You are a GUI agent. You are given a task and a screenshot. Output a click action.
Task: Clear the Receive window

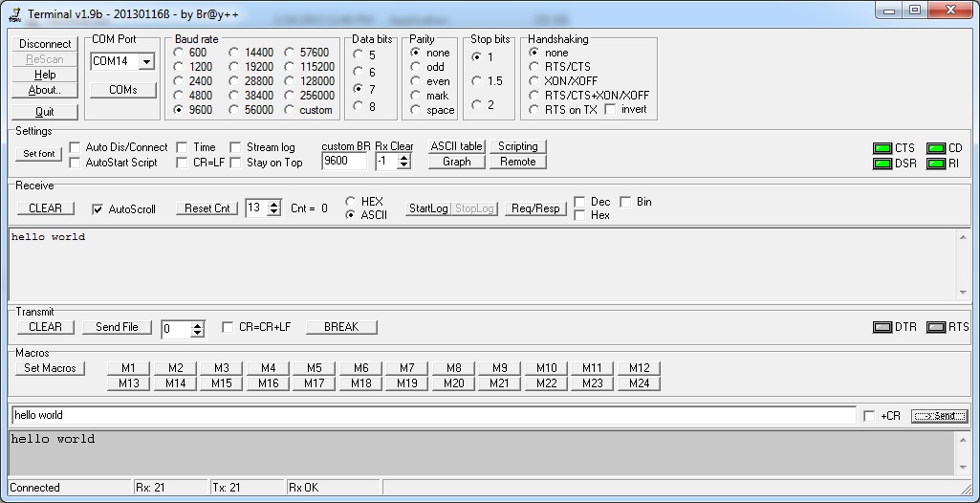click(x=45, y=208)
